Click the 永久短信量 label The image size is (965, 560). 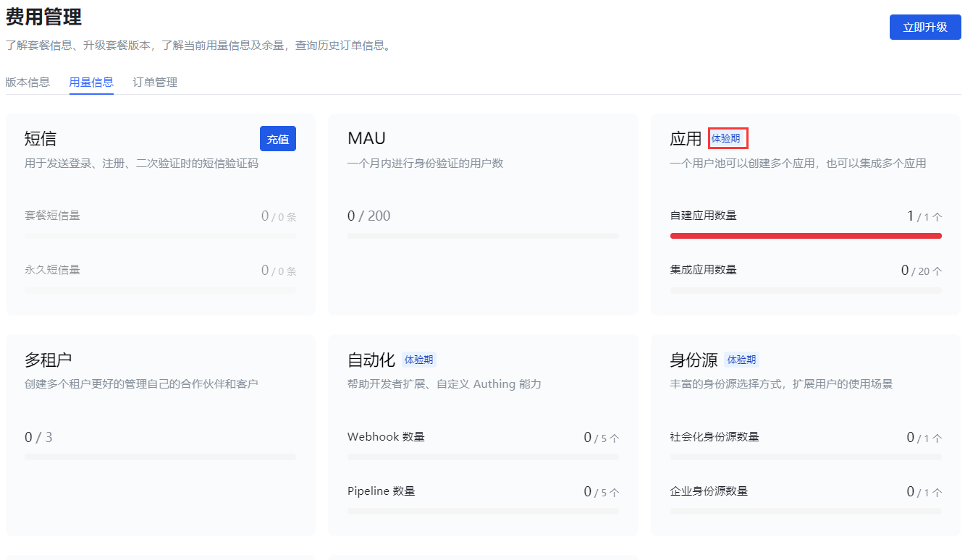[52, 270]
